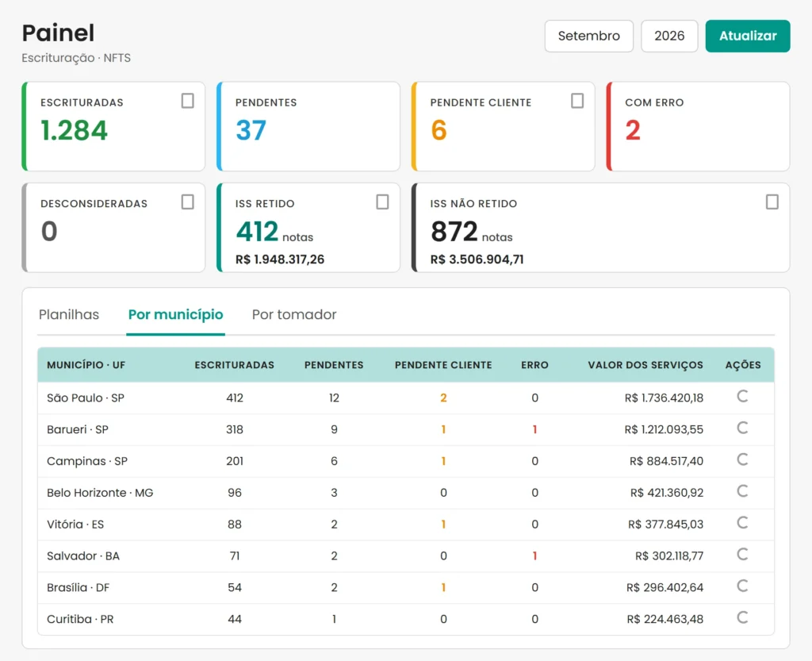Select the Por município tab
Image resolution: width=812 pixels, height=661 pixels.
coord(175,314)
